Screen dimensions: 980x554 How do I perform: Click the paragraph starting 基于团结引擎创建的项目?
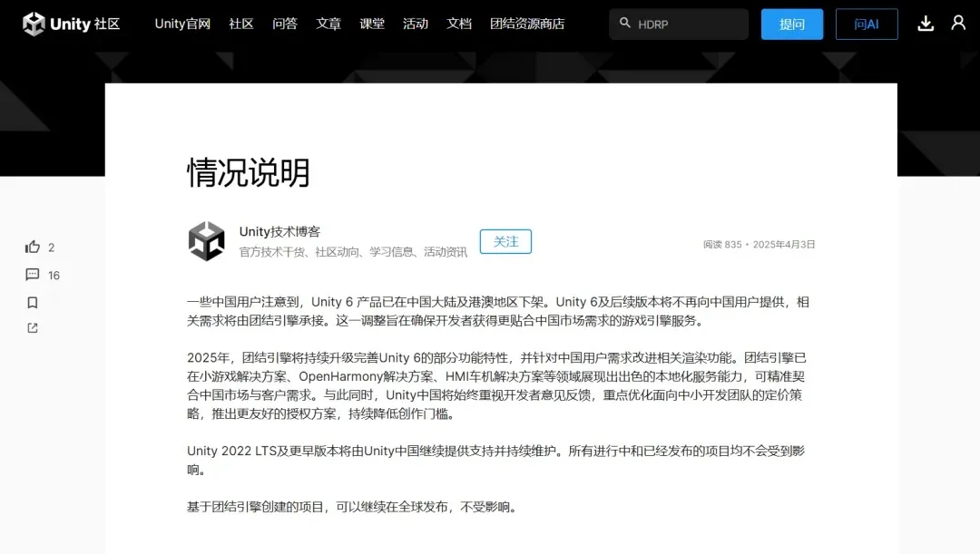[353, 507]
